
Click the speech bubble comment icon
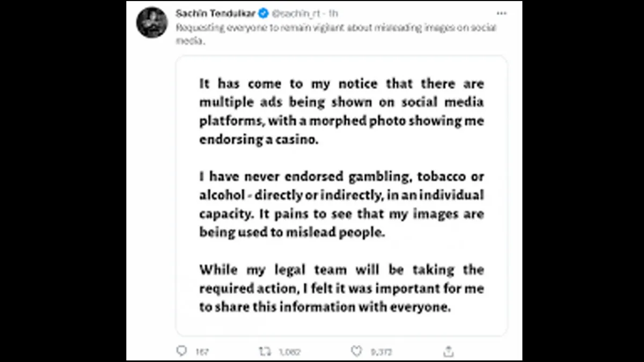(x=181, y=350)
